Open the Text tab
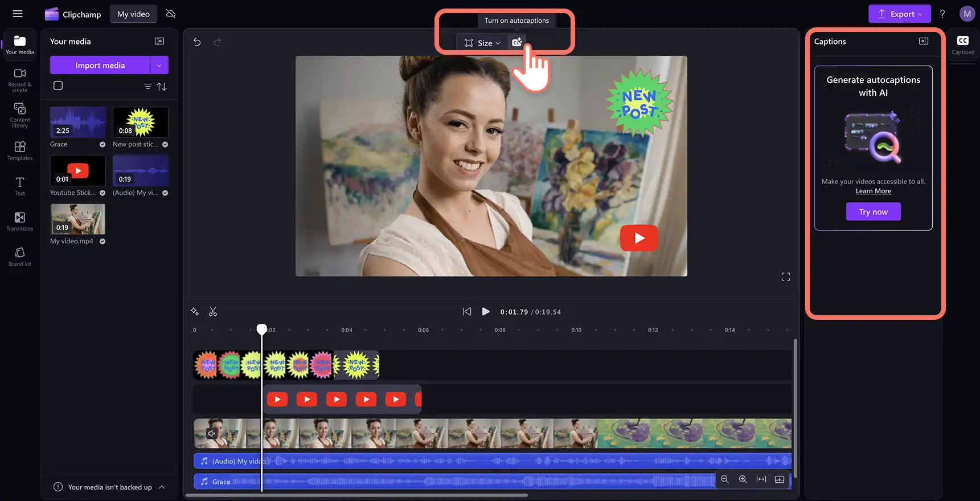This screenshot has height=501, width=980. tap(20, 186)
